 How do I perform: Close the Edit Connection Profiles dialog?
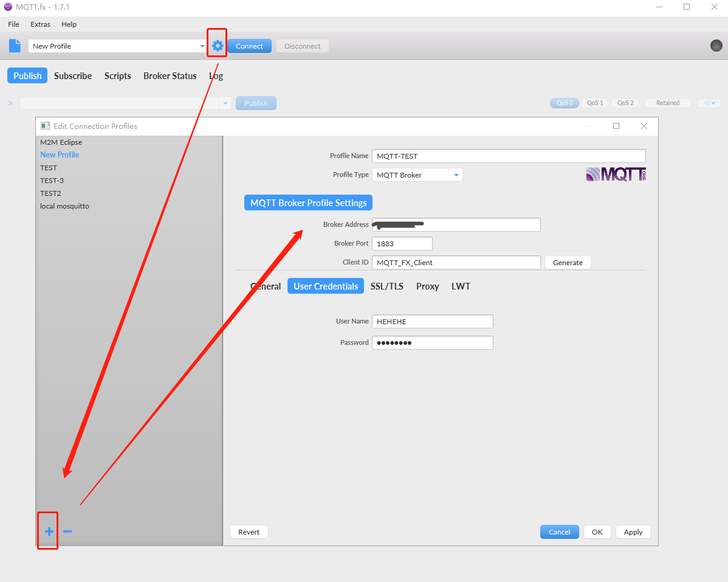click(644, 126)
